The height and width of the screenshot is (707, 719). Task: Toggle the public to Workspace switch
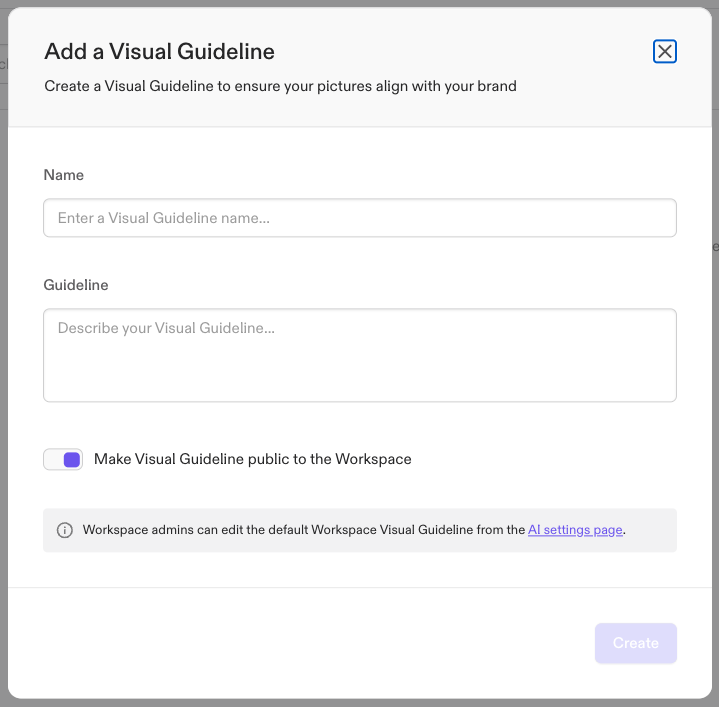(x=63, y=459)
